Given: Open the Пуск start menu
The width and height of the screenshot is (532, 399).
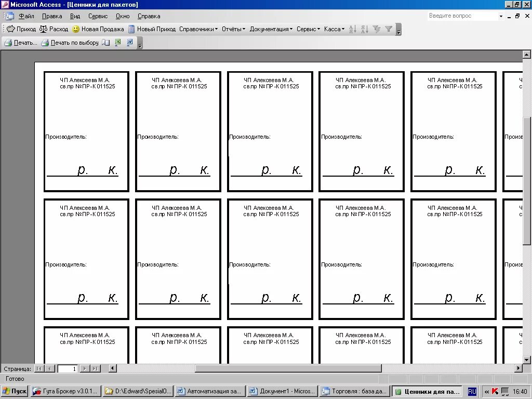Looking at the screenshot, I should tap(14, 391).
